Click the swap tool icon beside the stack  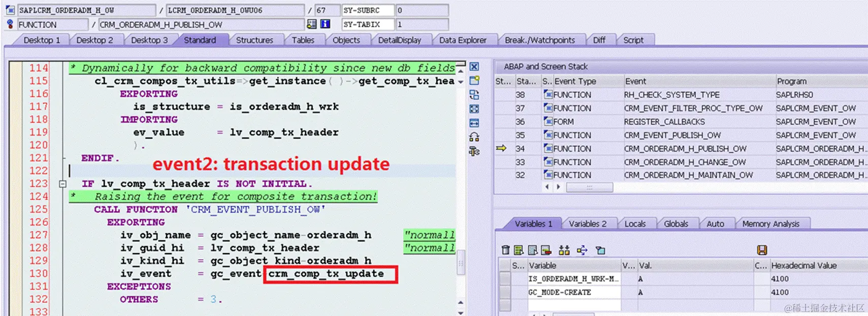474,95
